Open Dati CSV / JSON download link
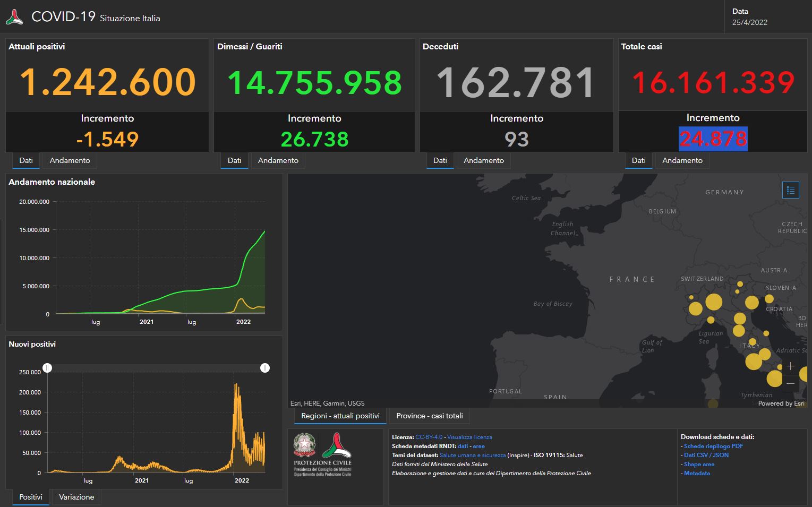This screenshot has width=812, height=507. point(706,455)
